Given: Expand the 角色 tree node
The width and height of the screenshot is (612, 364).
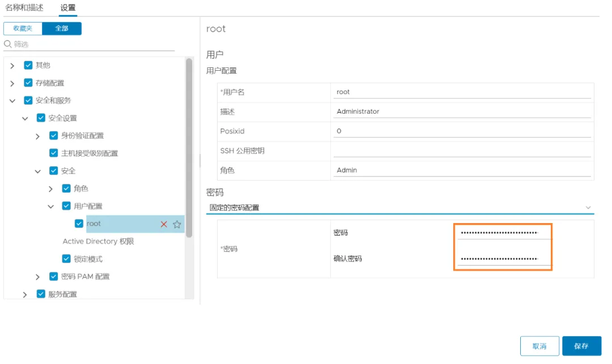Looking at the screenshot, I should (x=50, y=189).
